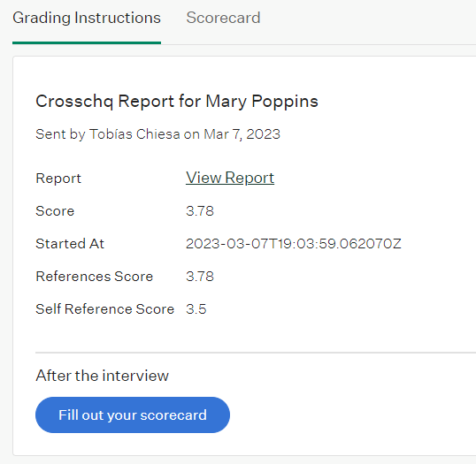Screen dimensions: 476x464
Task: Select the References Score value 3.78
Action: (200, 277)
